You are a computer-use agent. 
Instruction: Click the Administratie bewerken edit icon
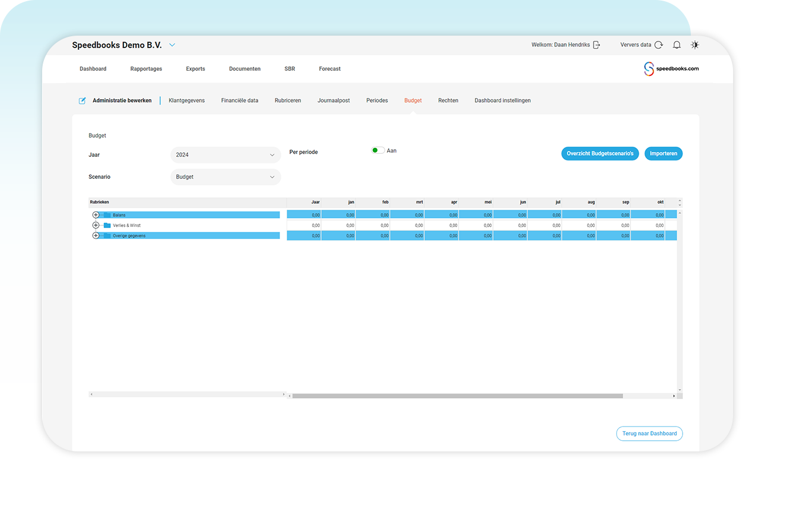83,101
